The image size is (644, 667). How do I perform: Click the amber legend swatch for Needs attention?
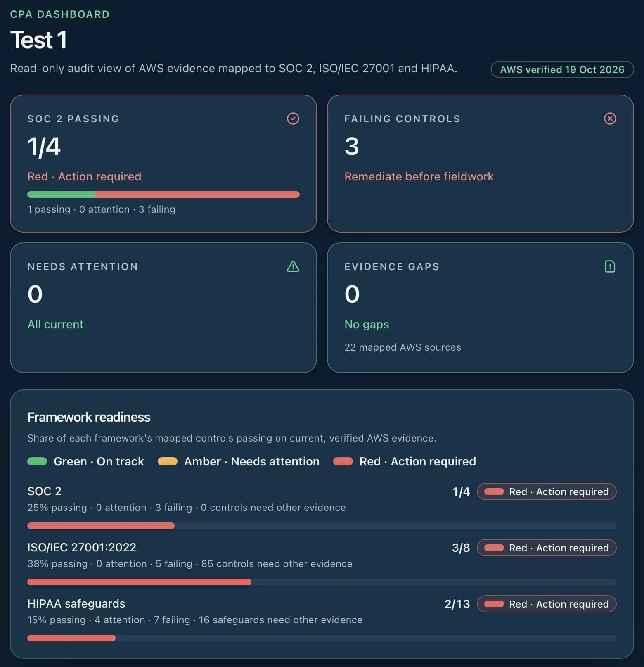point(168,461)
